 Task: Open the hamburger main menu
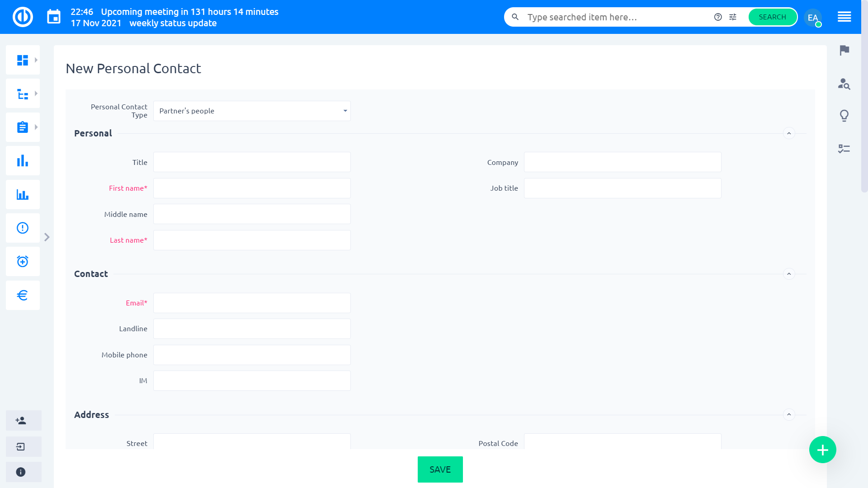(844, 17)
